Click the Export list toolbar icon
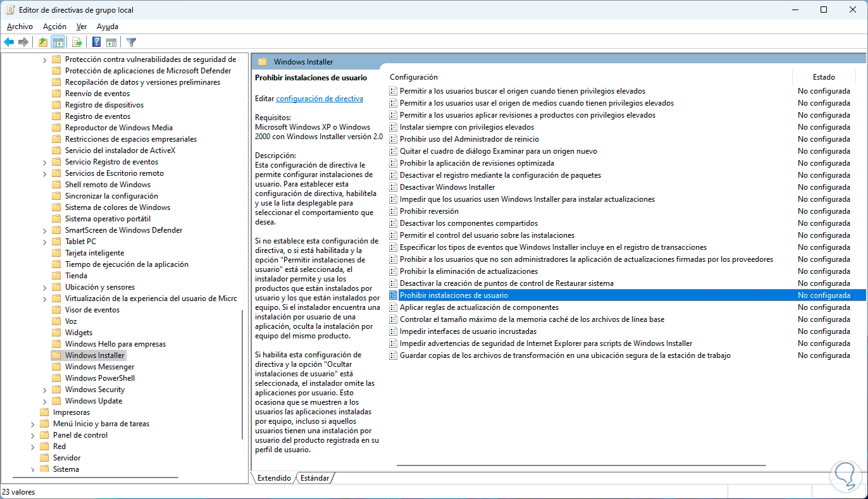 click(77, 42)
